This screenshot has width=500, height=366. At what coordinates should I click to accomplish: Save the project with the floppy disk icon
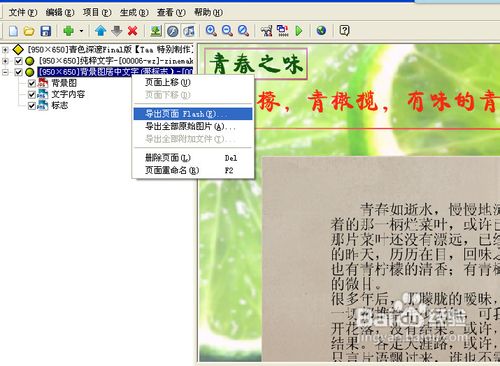click(x=45, y=31)
